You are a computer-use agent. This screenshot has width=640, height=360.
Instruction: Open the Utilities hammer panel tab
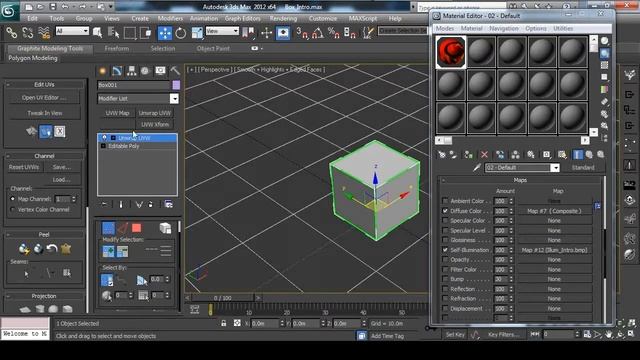tap(175, 71)
